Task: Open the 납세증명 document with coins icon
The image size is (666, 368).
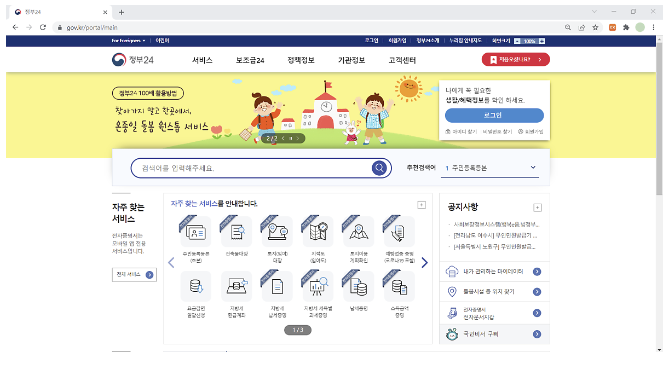Action: 359,287
